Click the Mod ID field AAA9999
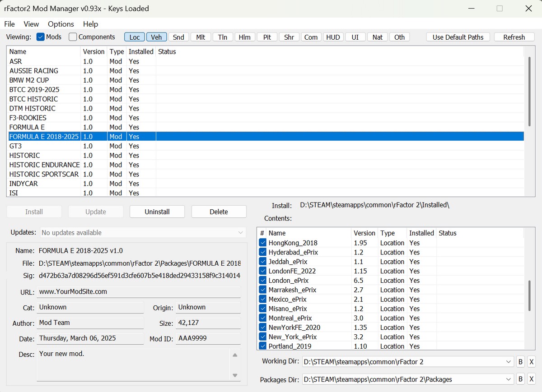Viewport: 542px width, 392px height. coord(208,338)
